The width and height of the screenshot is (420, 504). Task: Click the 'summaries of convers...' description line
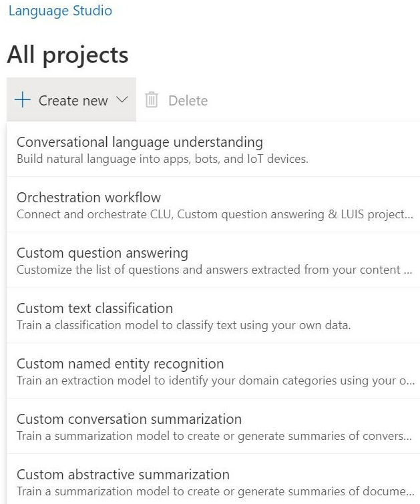214,436
